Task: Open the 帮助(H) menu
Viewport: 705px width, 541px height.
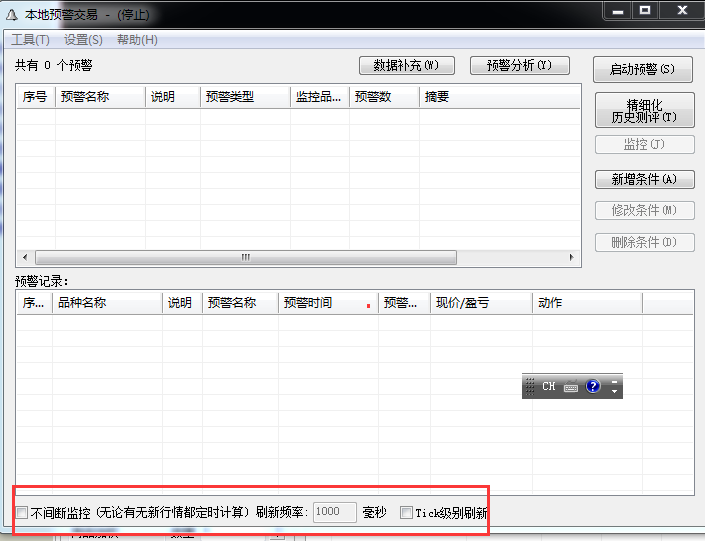Action: coord(137,40)
